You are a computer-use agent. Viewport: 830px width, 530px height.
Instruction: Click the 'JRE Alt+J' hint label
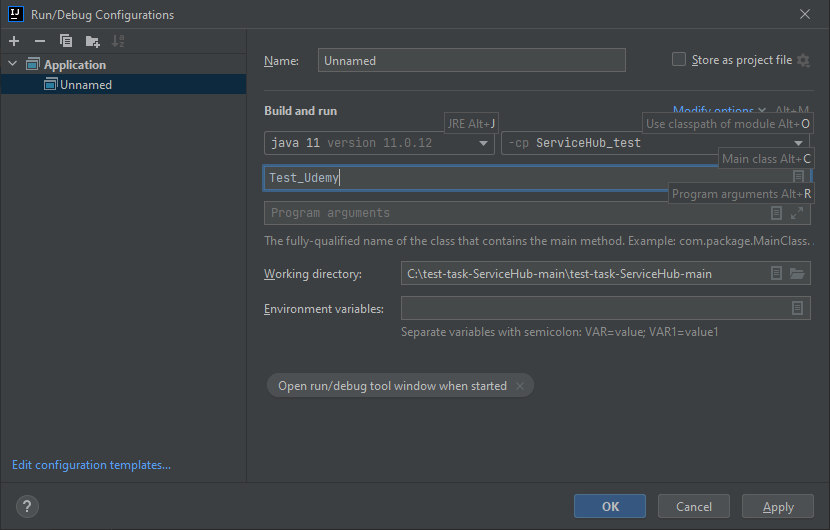point(471,123)
